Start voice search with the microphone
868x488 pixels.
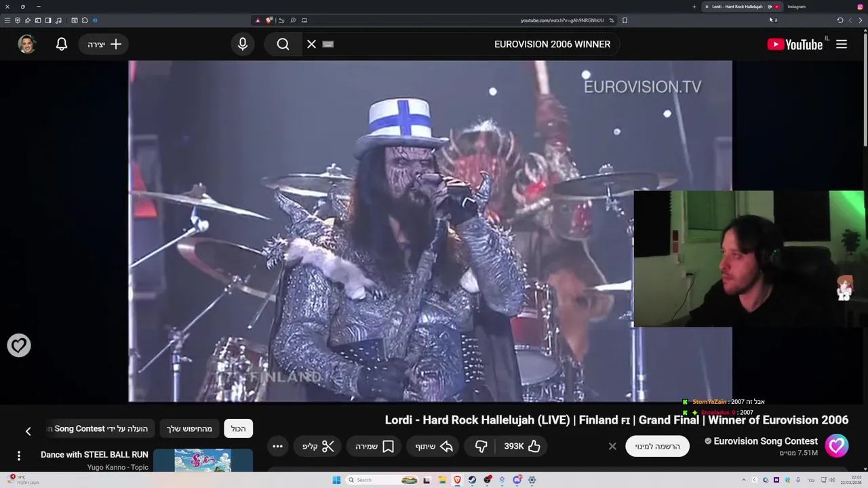click(243, 44)
